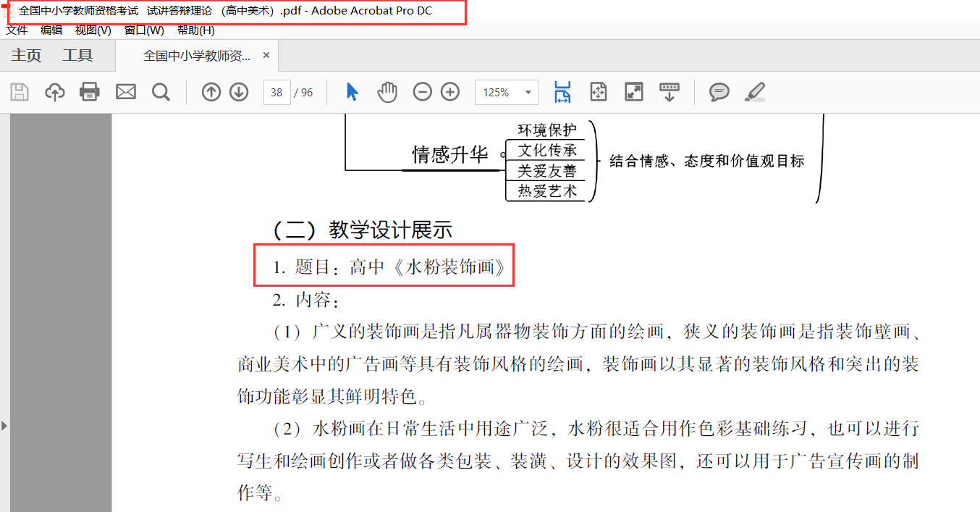Viewport: 980px width, 512px height.
Task: Click the Save file icon
Action: (20, 92)
